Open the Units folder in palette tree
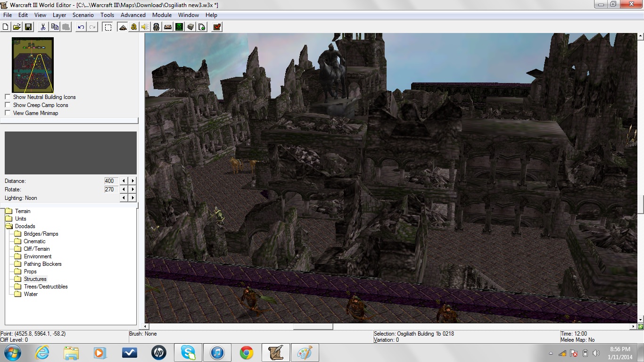Screen dimensions: 644x362 21,219
